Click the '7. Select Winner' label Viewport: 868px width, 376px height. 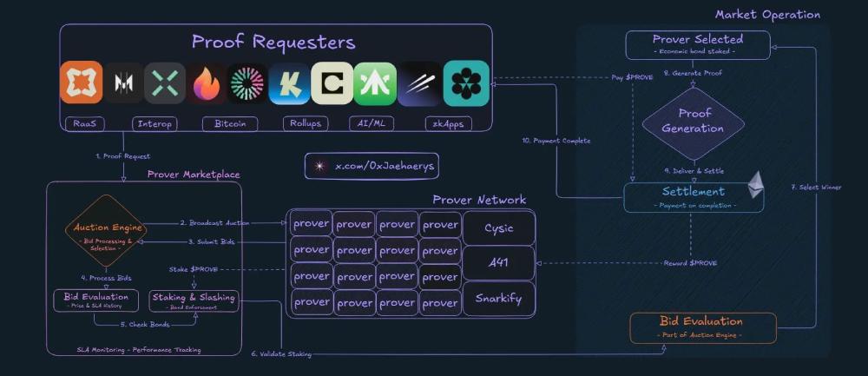pyautogui.click(x=816, y=188)
